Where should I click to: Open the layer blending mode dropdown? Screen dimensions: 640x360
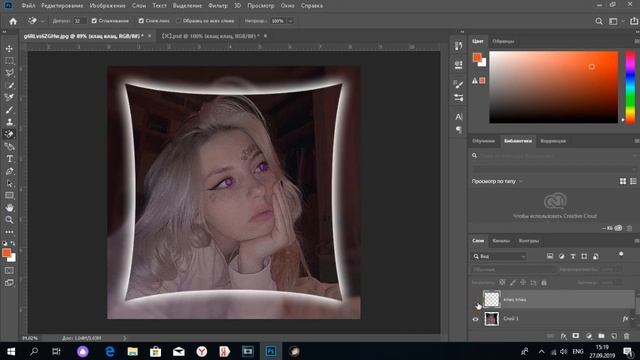(x=513, y=270)
